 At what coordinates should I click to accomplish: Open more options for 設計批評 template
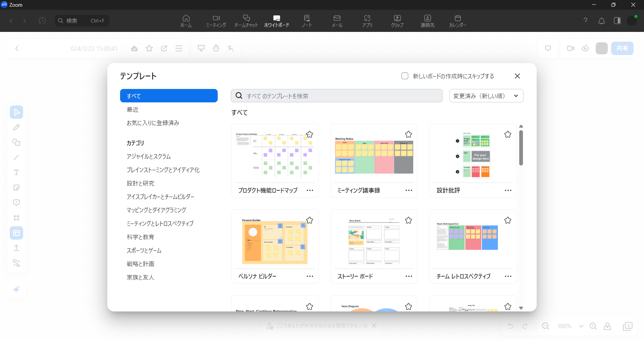508,191
